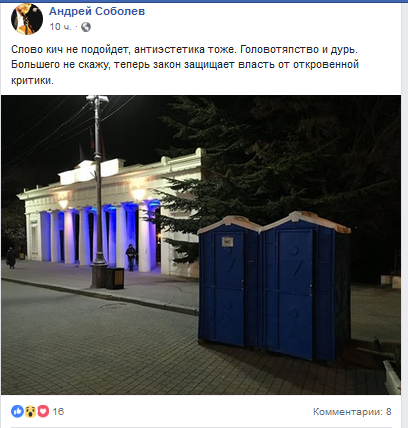Click the Андрей Соболев author name

point(97,11)
